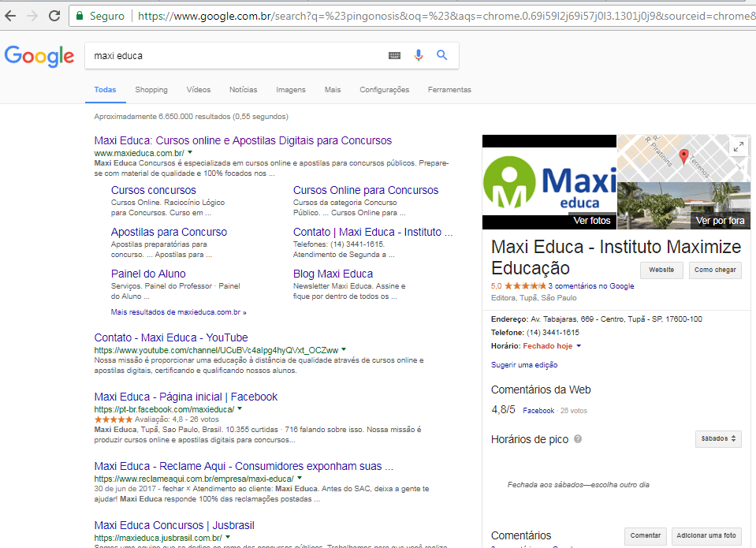Expand the arrow next to the reclameaqui.com.br URL
The width and height of the screenshot is (756, 548).
[x=300, y=478]
